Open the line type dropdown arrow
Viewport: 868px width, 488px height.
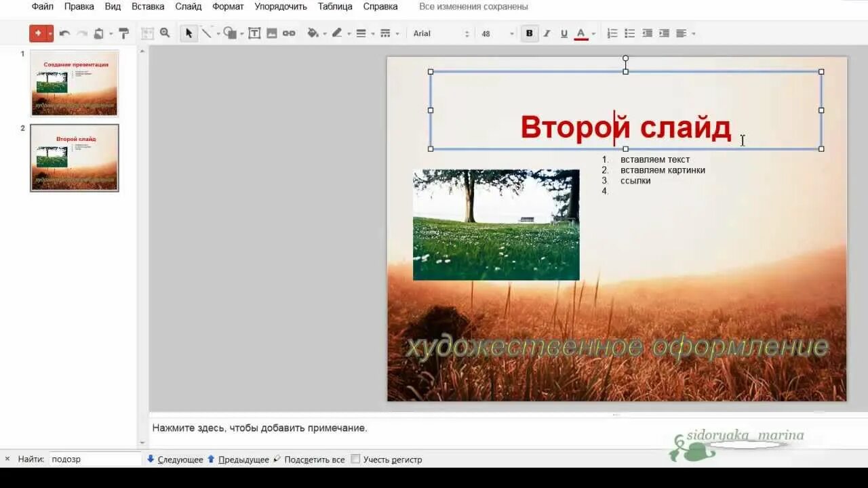click(x=218, y=34)
